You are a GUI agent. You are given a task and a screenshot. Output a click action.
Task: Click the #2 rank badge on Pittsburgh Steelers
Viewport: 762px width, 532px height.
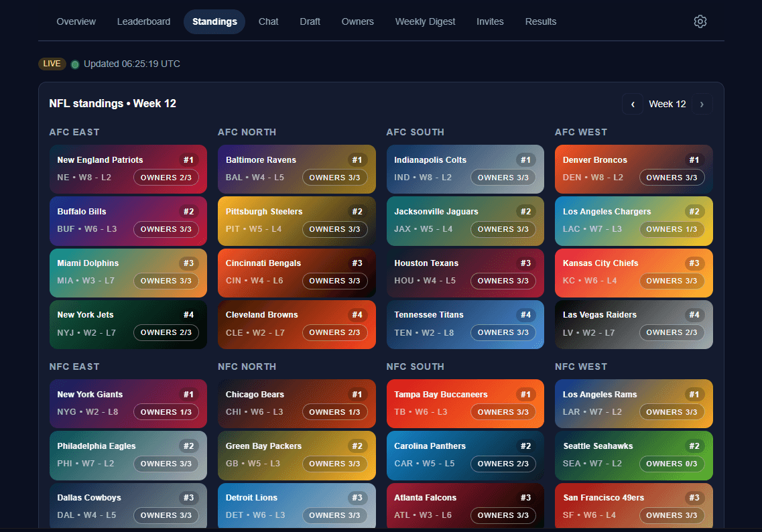pyautogui.click(x=357, y=211)
